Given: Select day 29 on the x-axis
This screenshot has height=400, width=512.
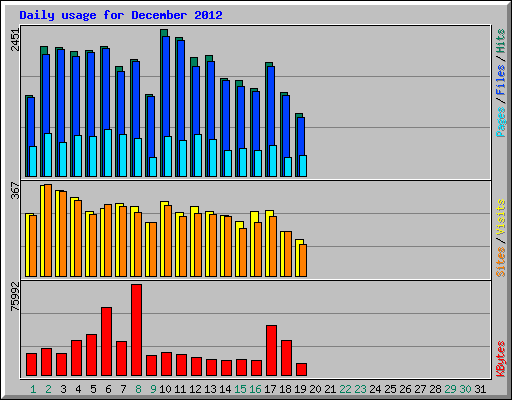Looking at the screenshot, I should [x=450, y=389].
